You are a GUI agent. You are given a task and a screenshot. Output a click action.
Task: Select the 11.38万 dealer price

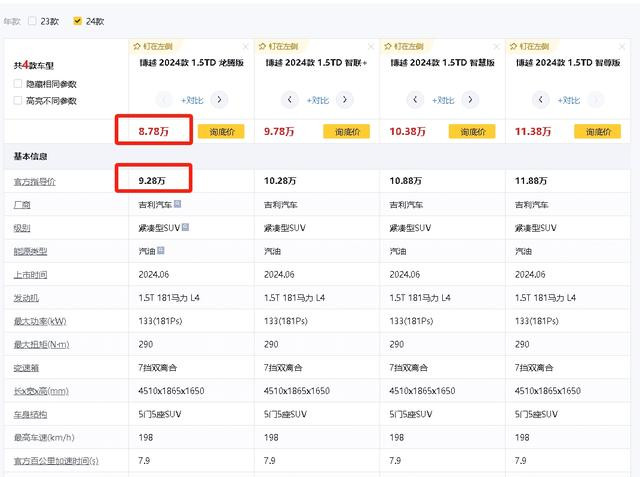click(x=533, y=131)
